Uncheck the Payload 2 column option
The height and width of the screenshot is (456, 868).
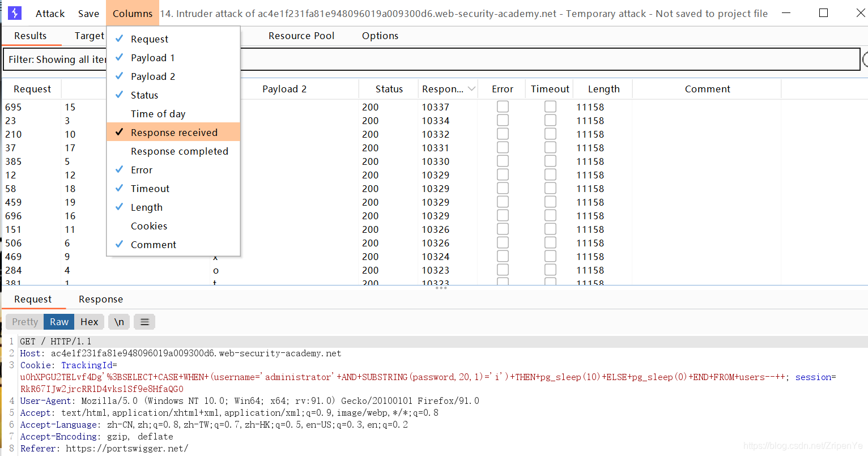[x=173, y=76]
